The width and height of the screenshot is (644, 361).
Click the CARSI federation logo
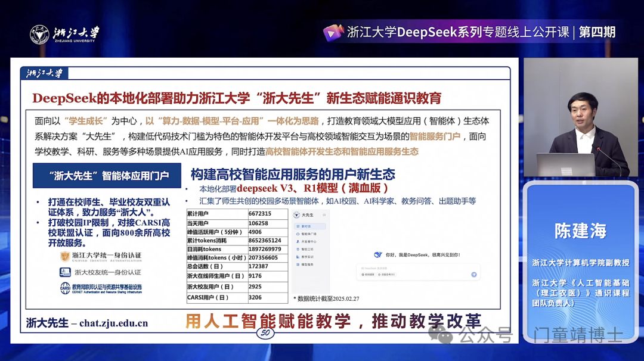[66, 288]
